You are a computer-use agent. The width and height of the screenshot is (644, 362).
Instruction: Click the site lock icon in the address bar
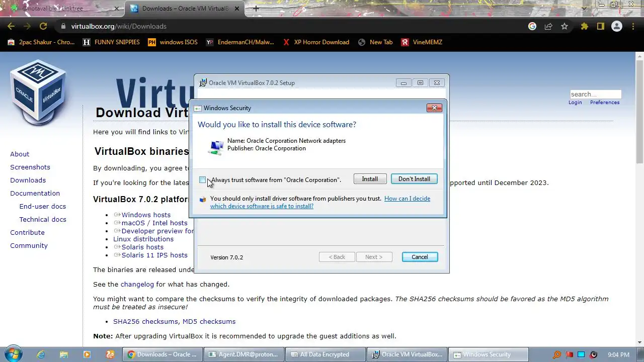(x=63, y=26)
